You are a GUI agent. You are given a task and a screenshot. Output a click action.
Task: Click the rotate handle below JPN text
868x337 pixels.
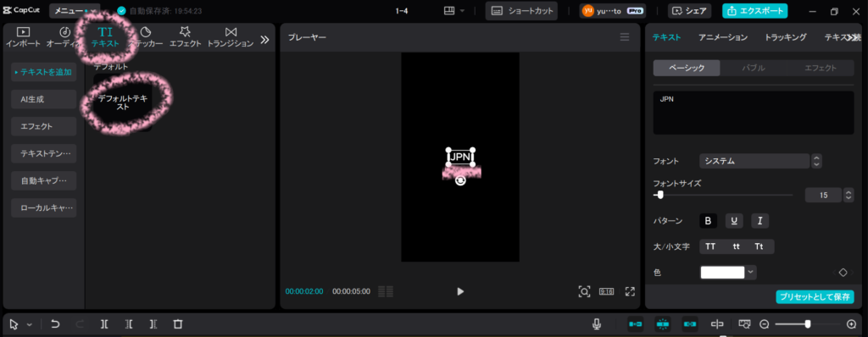coord(460,180)
